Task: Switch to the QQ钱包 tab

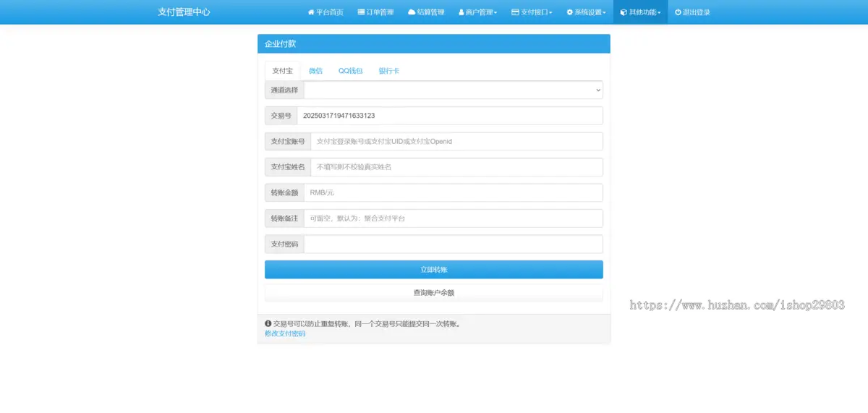Action: pos(350,71)
